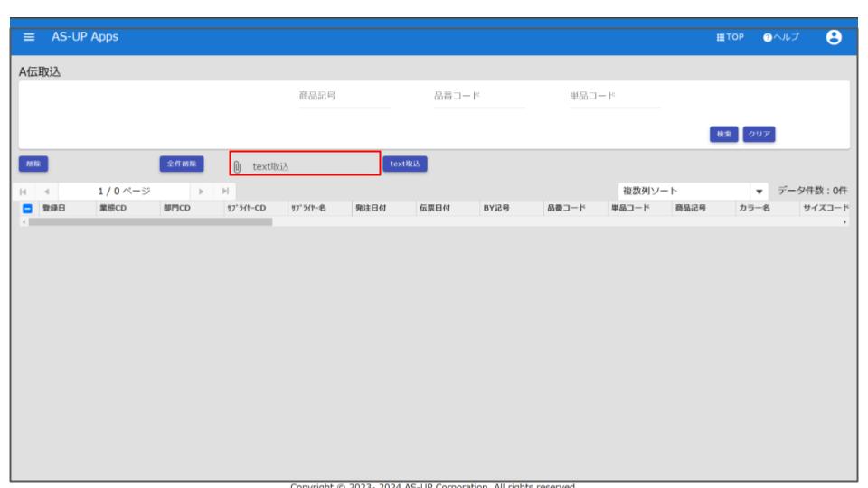Image resolution: width=868 pixels, height=488 pixels.
Task: Click the text取込 file input field
Action: pos(312,166)
